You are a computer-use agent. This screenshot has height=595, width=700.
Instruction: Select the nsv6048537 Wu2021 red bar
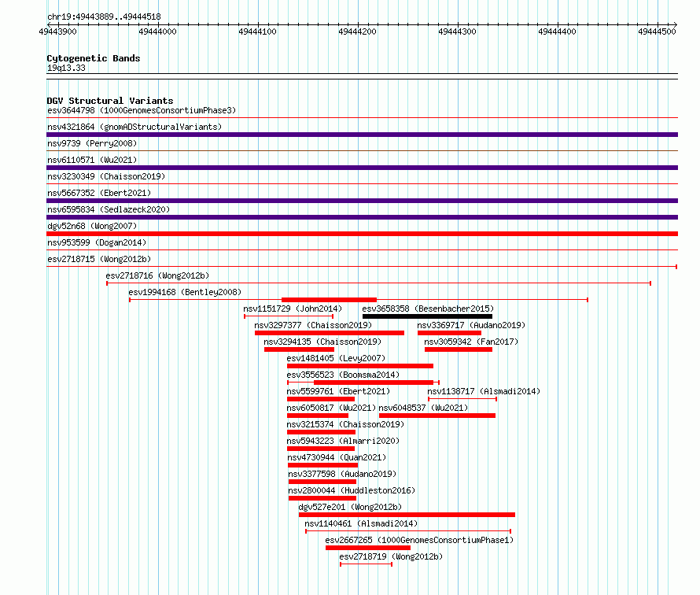(x=437, y=416)
